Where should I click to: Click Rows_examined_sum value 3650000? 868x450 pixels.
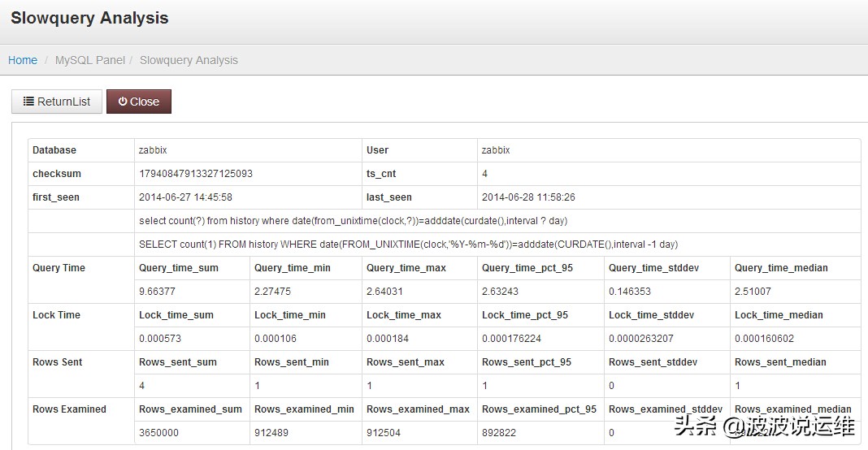[x=159, y=433]
